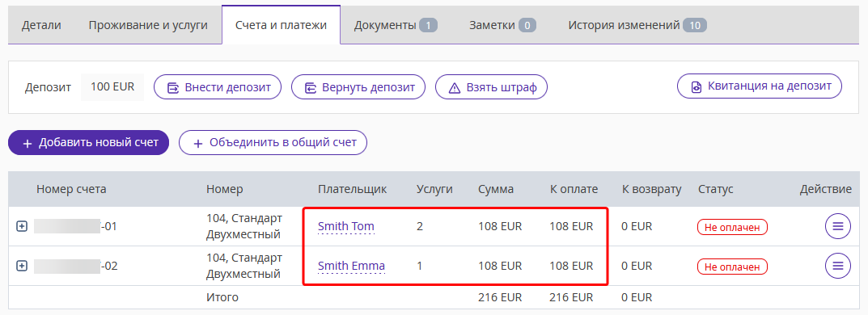Click the Внести депозит button
The image size is (868, 315).
pyautogui.click(x=218, y=87)
